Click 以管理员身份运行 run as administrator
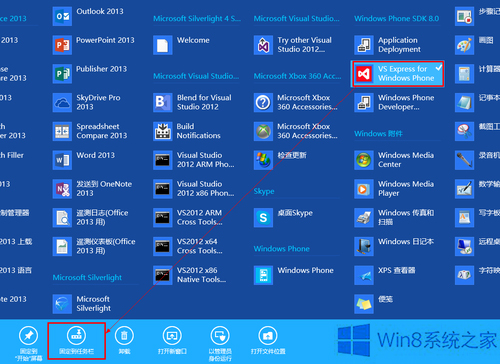This screenshot has height=364, width=500. point(220,343)
